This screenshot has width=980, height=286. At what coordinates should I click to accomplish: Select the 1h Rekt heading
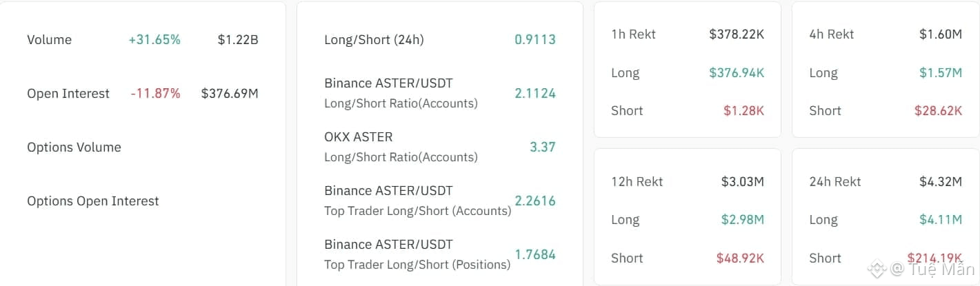click(x=633, y=34)
